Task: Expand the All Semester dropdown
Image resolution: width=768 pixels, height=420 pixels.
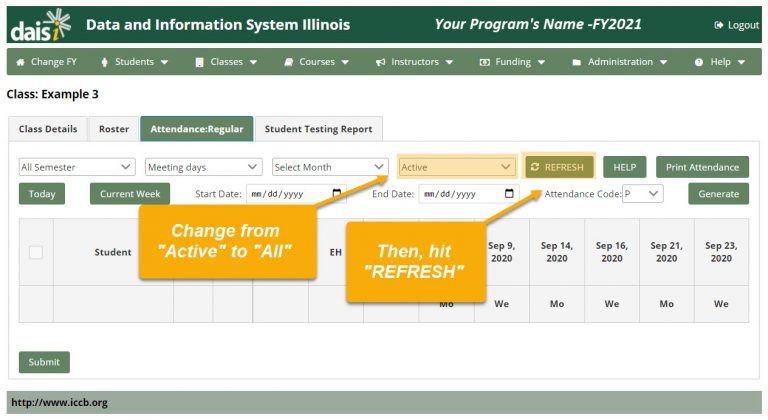Action: click(x=76, y=167)
